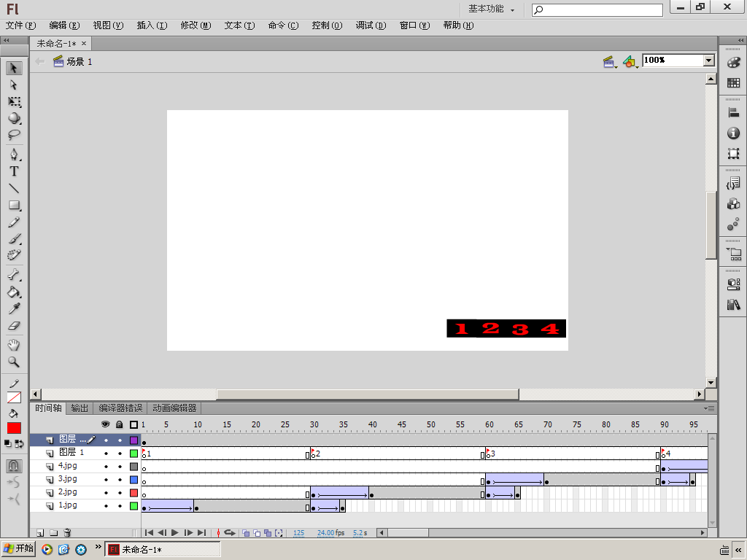This screenshot has width=747, height=560.
Task: Select the Zoom magnifier tool
Action: [14, 362]
